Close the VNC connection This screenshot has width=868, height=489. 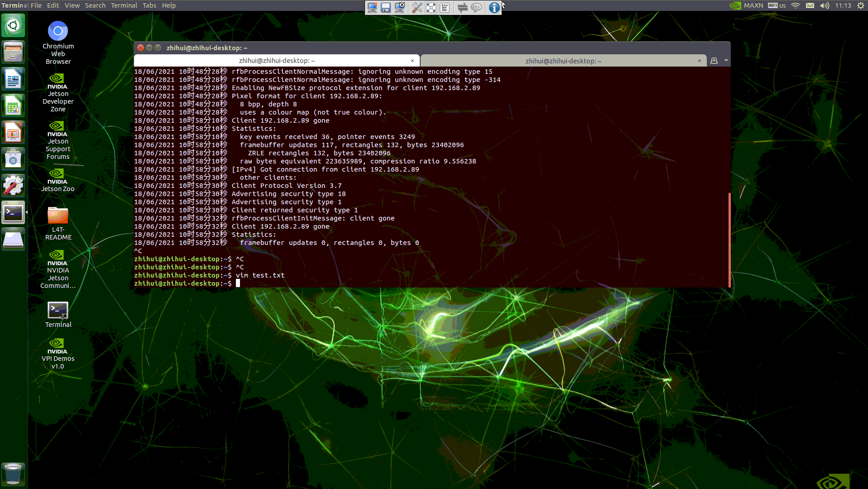[x=400, y=8]
